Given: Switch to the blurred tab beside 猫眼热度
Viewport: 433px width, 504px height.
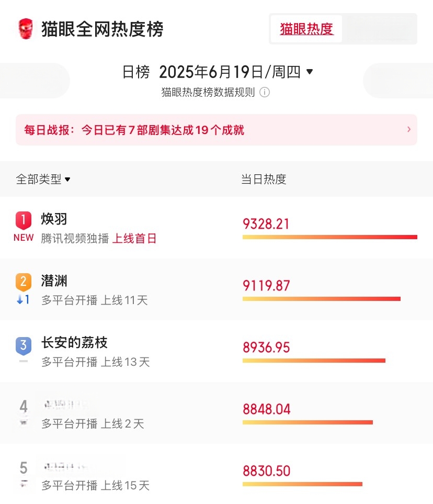Looking at the screenshot, I should coord(379,29).
